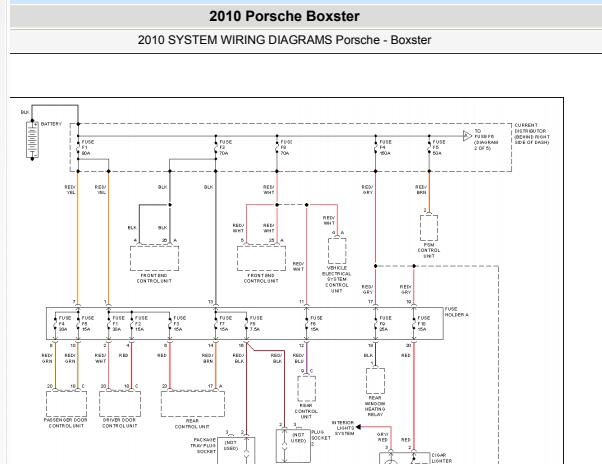This screenshot has height=464, width=602.
Task: Click the 'GRY/RED' wire label near cigar lighter
Action: pyautogui.click(x=382, y=437)
